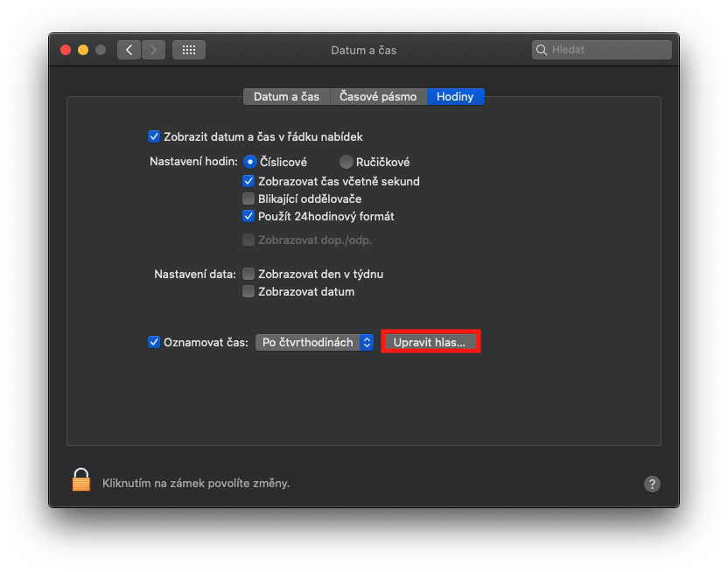728x572 pixels.
Task: Show all preferences grid icon
Action: [x=188, y=50]
